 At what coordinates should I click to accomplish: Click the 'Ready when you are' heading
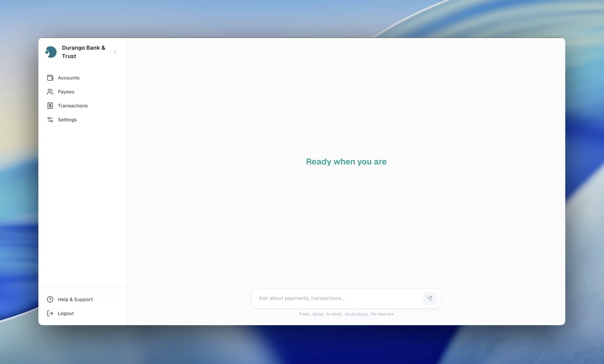click(x=346, y=162)
